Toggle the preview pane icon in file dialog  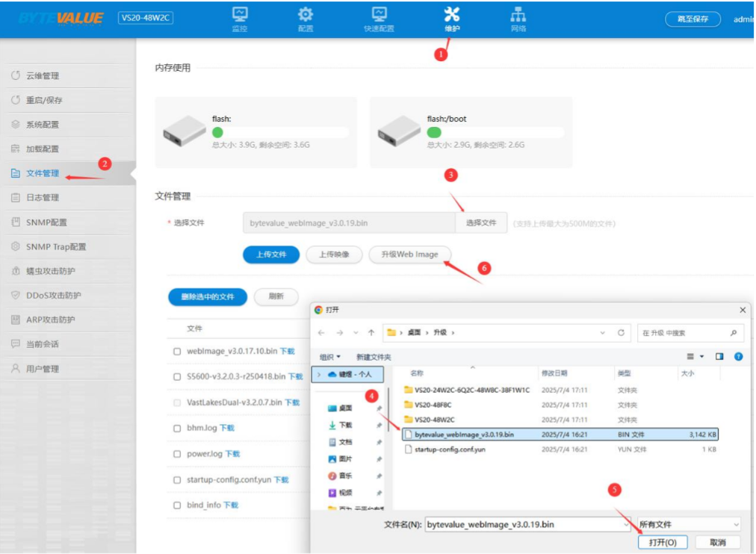click(720, 357)
